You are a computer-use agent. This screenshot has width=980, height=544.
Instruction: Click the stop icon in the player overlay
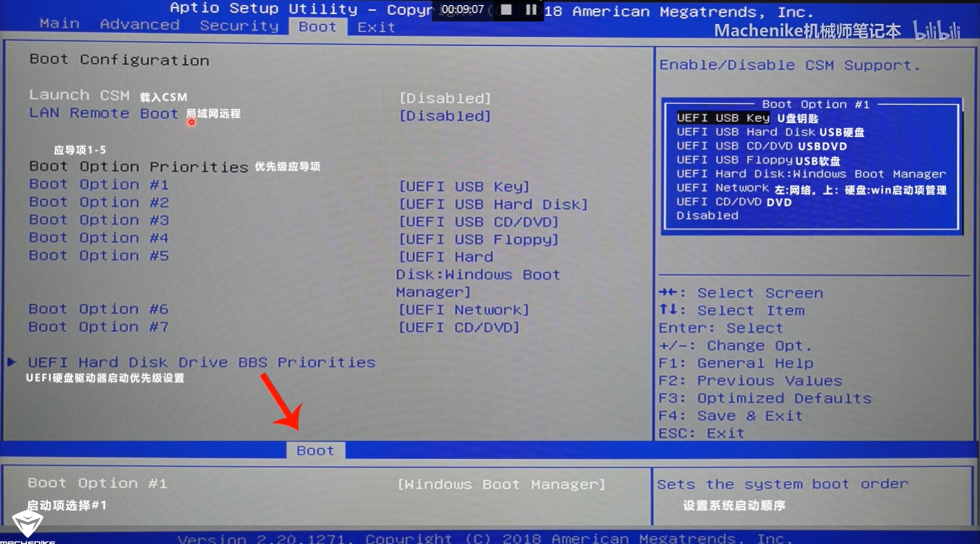point(505,10)
